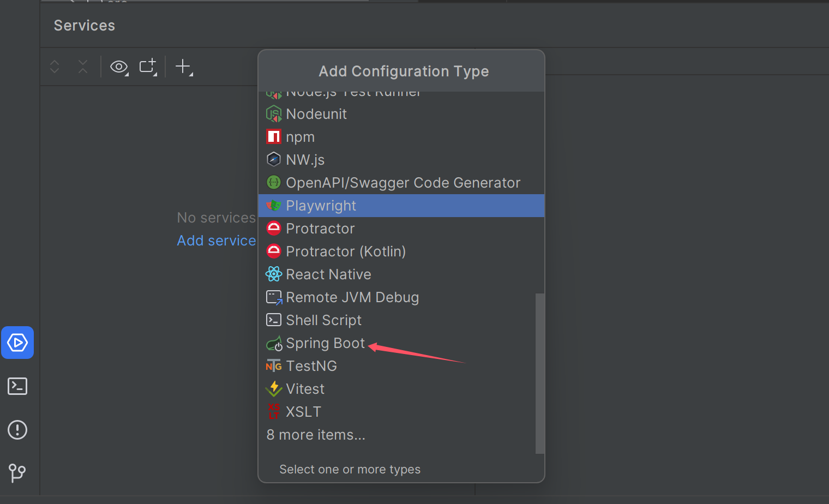The height and width of the screenshot is (504, 829).
Task: Click the XSLT icon
Action: [274, 411]
